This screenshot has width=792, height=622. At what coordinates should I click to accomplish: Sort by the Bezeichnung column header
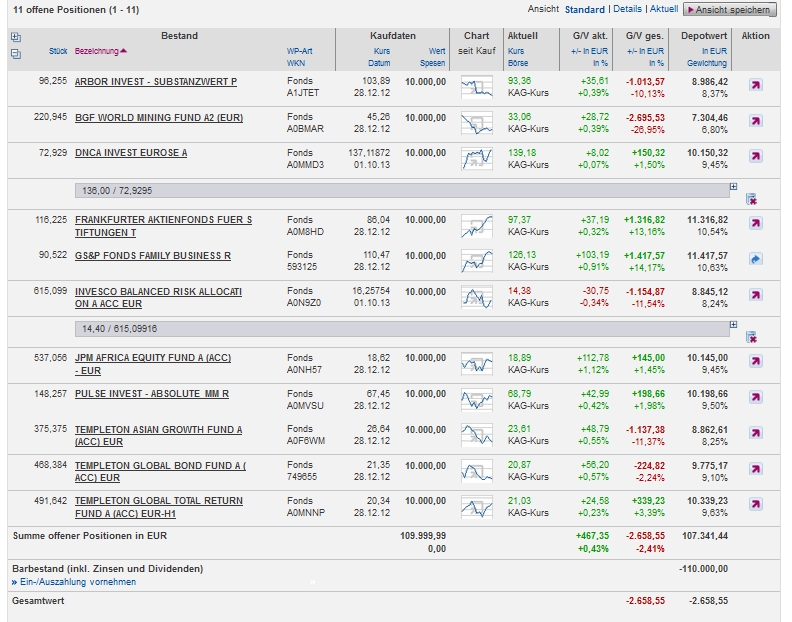pos(100,51)
